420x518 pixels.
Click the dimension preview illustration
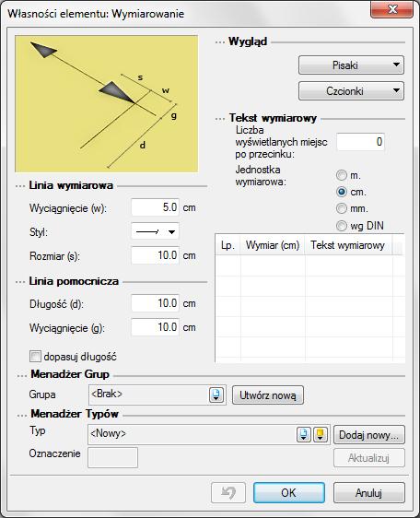[x=106, y=104]
